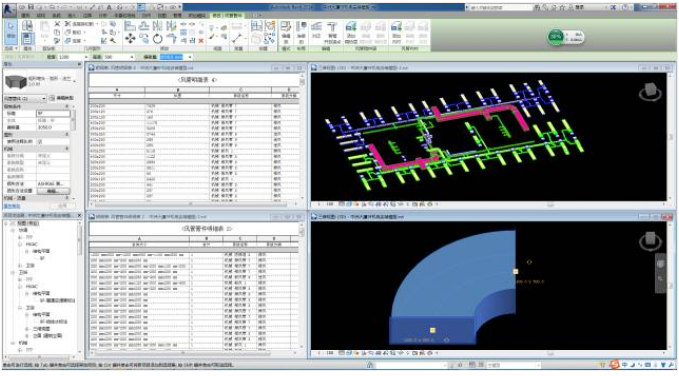Click the ViewCube in the upper 3D view

point(650,92)
